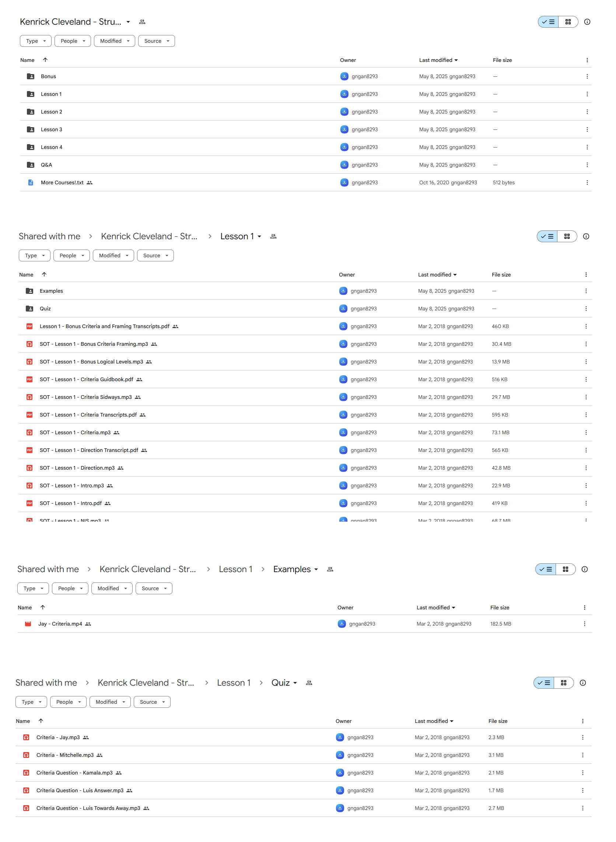Open Type filter in the Quiz panel
Viewport: 616px width, 842px height.
pos(31,702)
